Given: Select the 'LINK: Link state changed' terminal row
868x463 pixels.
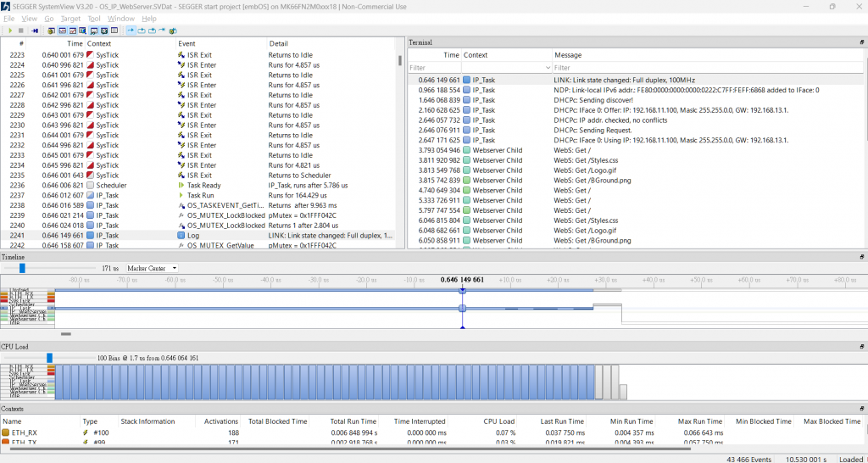Looking at the screenshot, I should tap(636, 80).
